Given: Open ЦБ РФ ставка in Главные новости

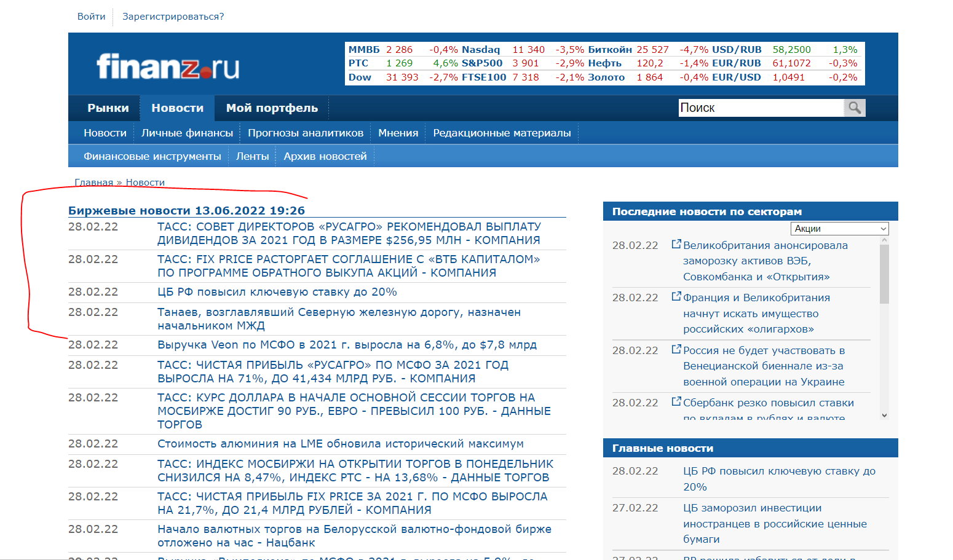Looking at the screenshot, I should coord(779,479).
